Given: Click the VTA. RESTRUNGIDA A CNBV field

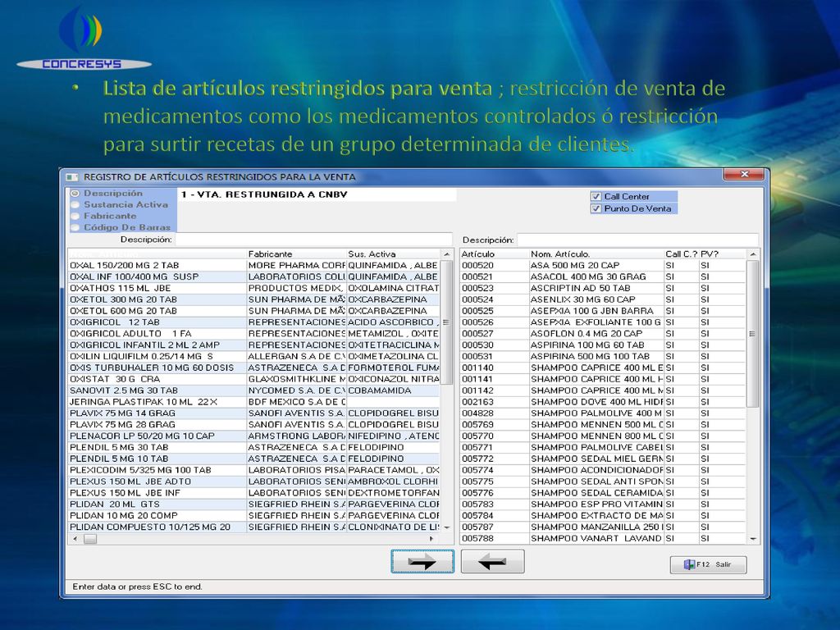Looking at the screenshot, I should pyautogui.click(x=317, y=194).
